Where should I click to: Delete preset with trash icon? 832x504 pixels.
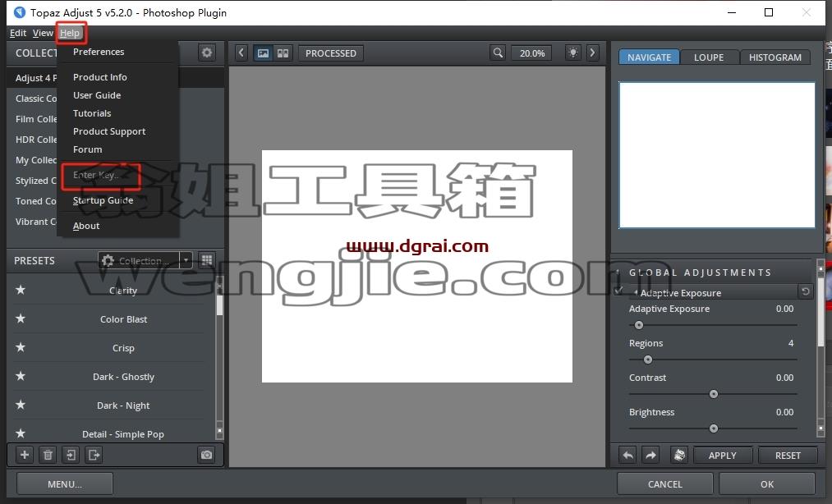pos(48,455)
